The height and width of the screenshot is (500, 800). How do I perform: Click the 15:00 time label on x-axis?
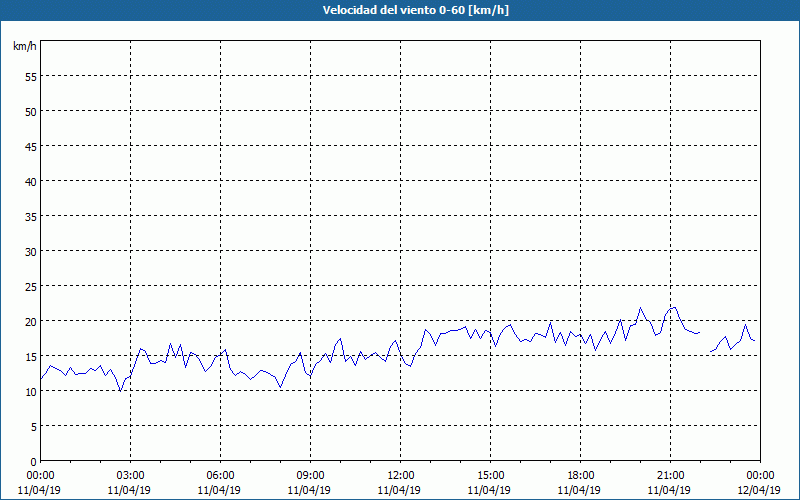click(490, 476)
